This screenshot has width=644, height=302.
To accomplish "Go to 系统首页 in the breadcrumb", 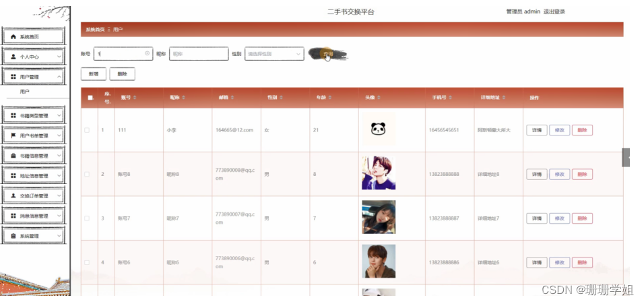I will pos(95,30).
